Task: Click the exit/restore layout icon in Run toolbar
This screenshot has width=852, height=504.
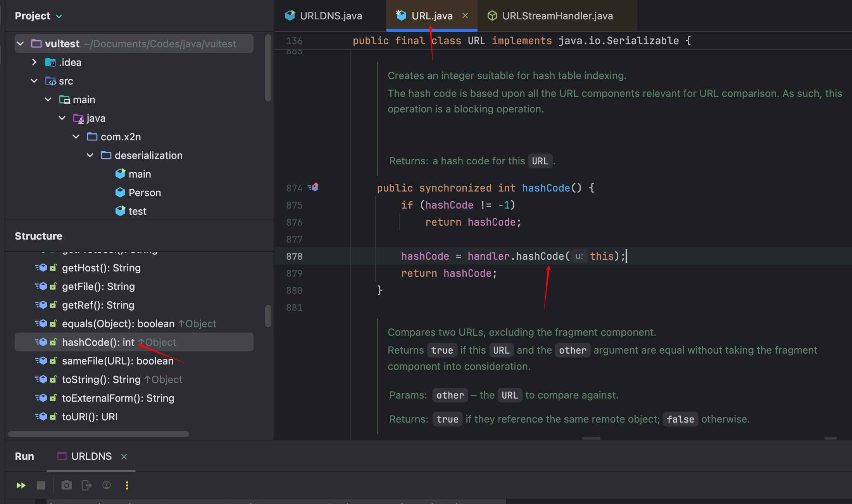Action: tap(86, 485)
